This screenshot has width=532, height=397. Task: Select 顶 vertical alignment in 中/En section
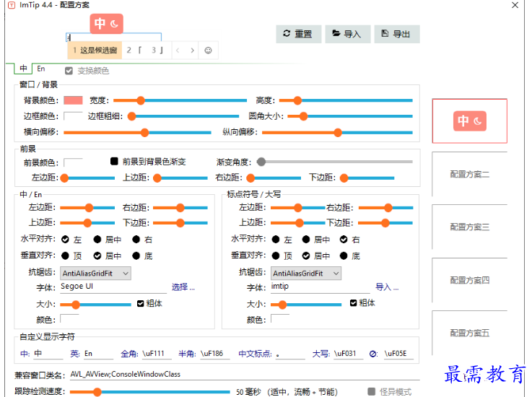tap(66, 256)
